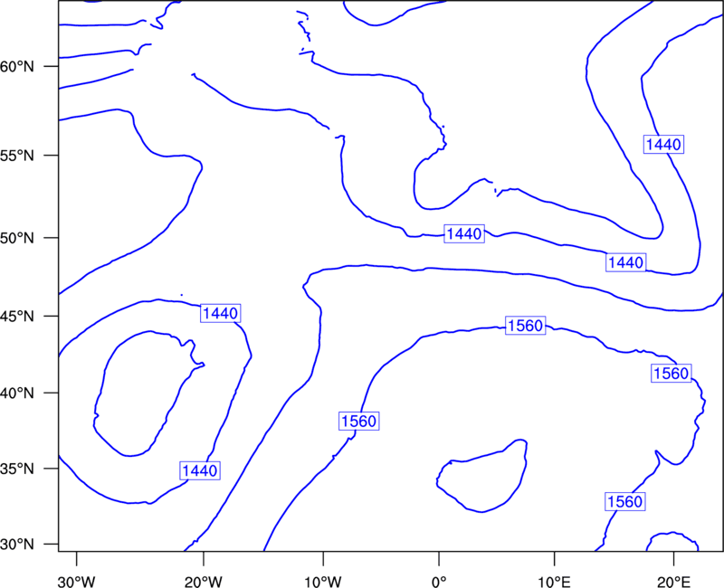Select the 20°W longitude axis label

click(204, 582)
